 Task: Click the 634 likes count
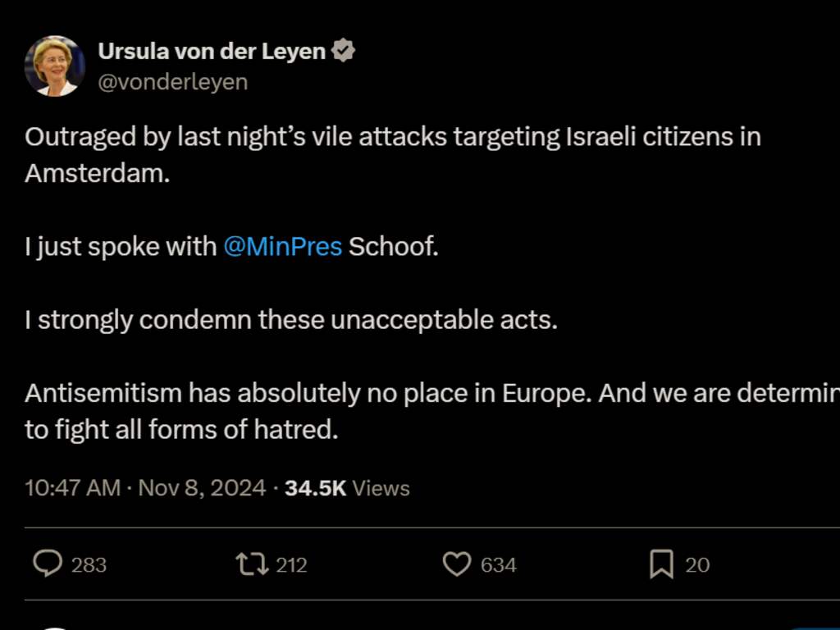498,565
